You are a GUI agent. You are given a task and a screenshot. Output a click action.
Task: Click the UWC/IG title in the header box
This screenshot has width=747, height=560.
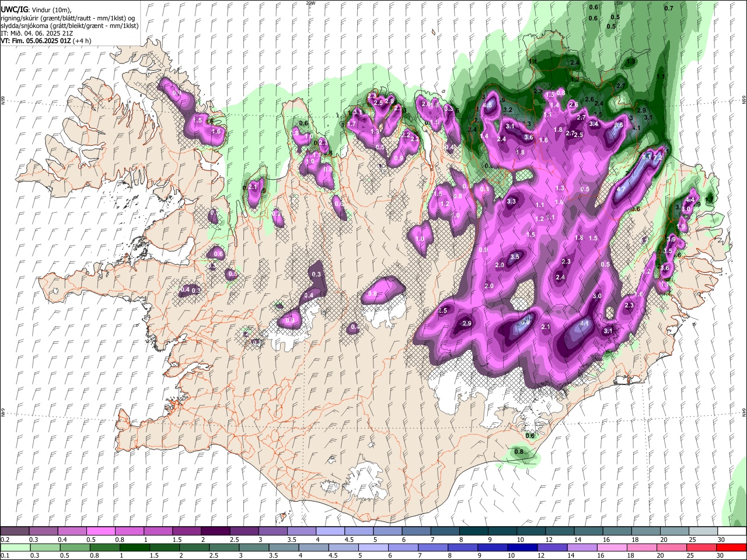point(13,9)
